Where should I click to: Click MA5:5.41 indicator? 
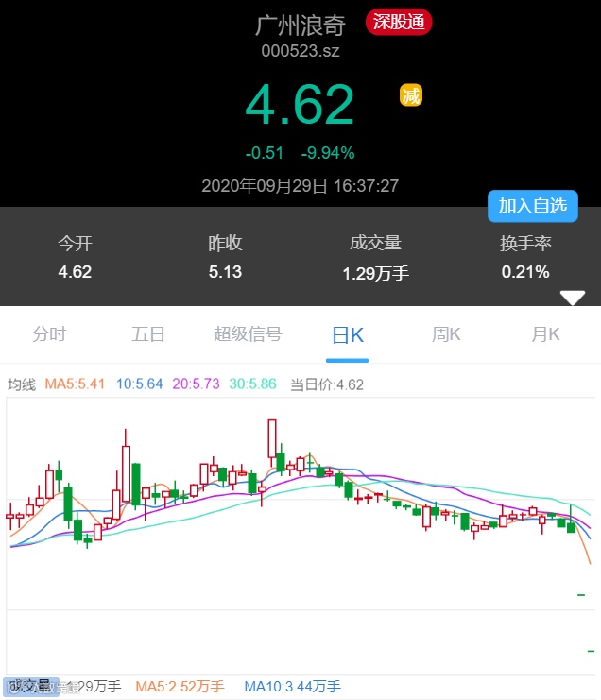[x=75, y=384]
